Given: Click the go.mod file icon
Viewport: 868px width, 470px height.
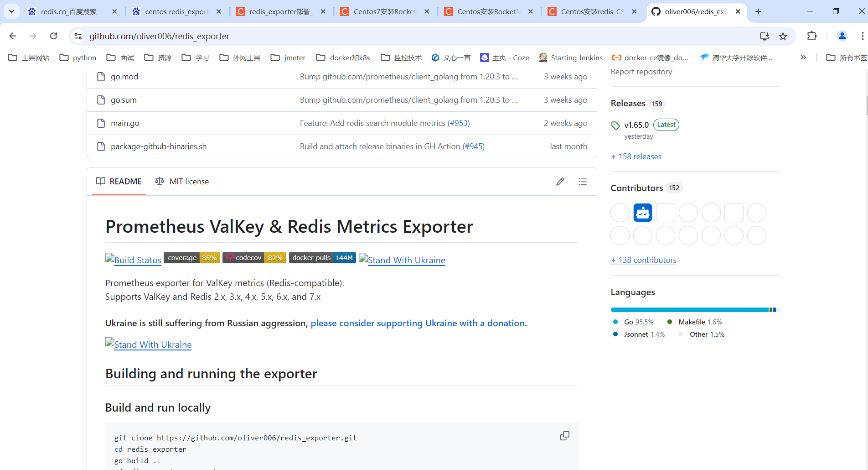Looking at the screenshot, I should click(x=101, y=77).
